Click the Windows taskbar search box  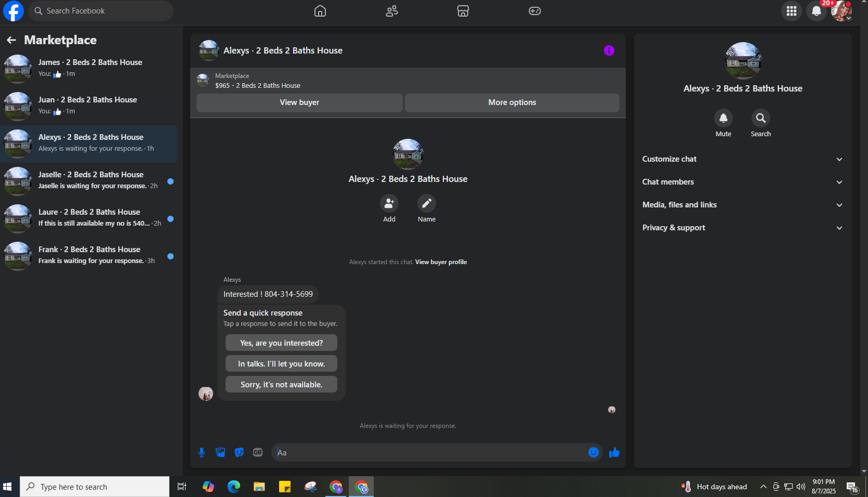point(95,487)
